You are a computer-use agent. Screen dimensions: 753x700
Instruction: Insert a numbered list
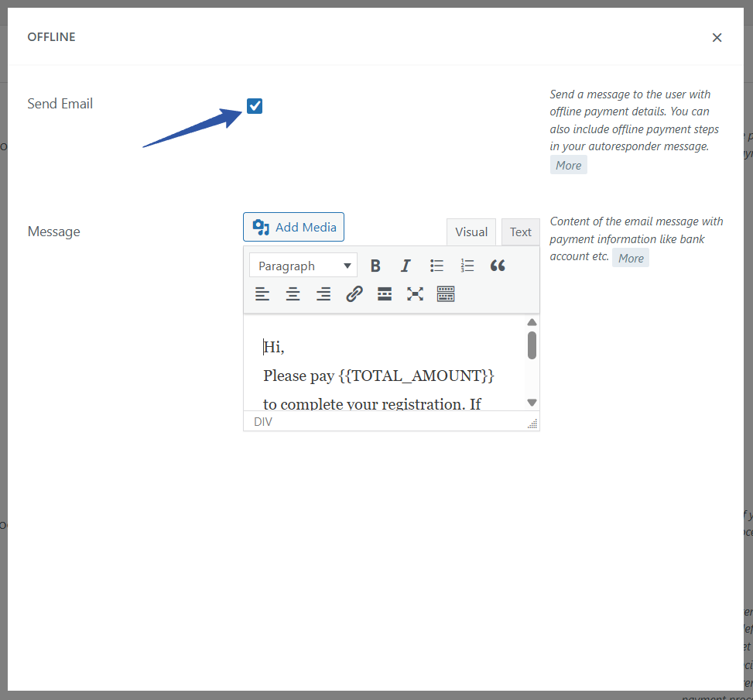pos(467,266)
